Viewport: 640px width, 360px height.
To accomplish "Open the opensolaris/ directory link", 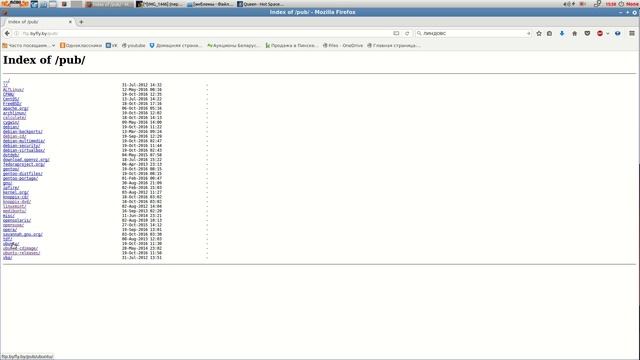I will click(x=17, y=220).
